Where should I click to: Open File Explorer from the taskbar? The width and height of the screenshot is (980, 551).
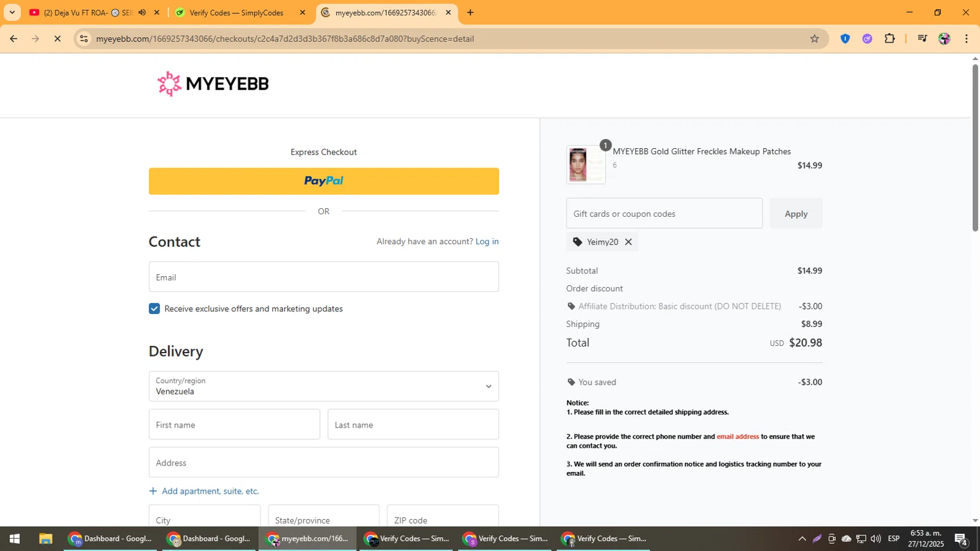[x=45, y=539]
